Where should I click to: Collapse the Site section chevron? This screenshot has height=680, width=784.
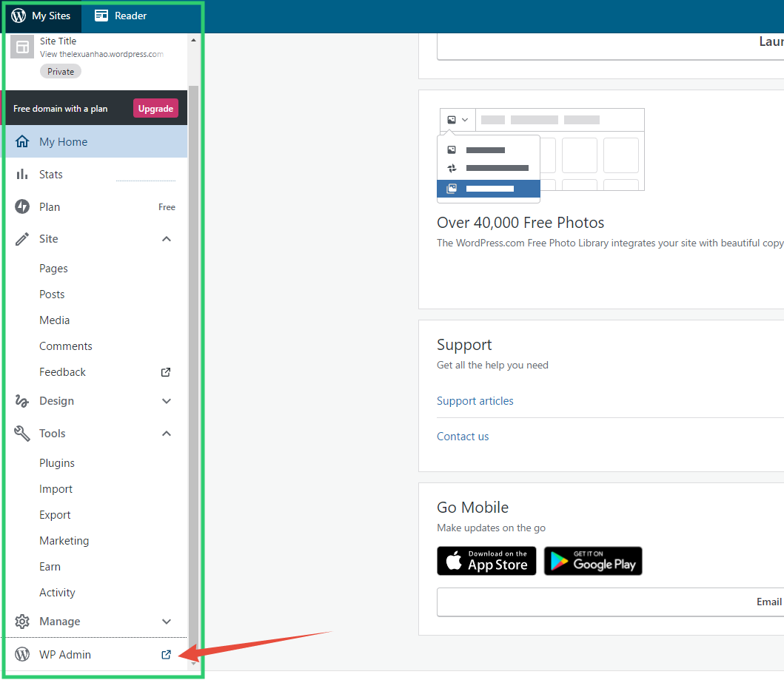167,239
